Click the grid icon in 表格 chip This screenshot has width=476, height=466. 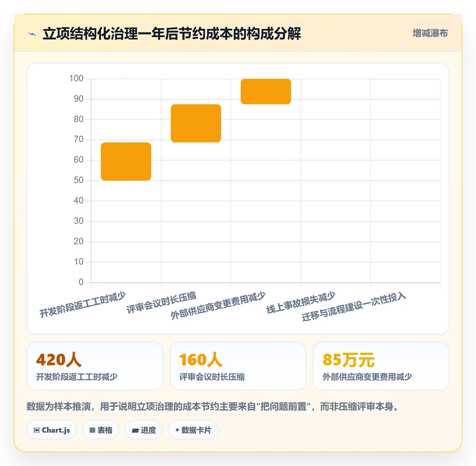coord(92,430)
